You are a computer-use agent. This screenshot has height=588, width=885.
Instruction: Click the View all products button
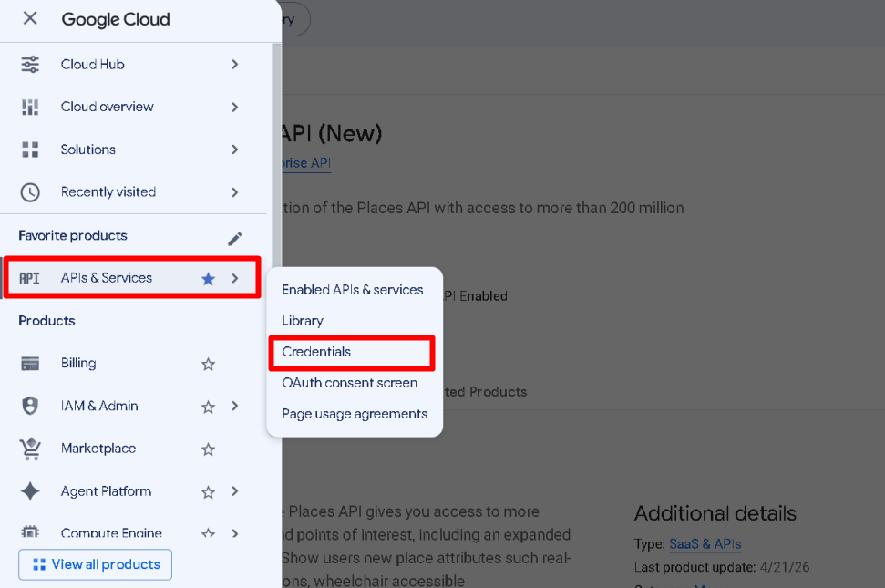click(x=96, y=564)
